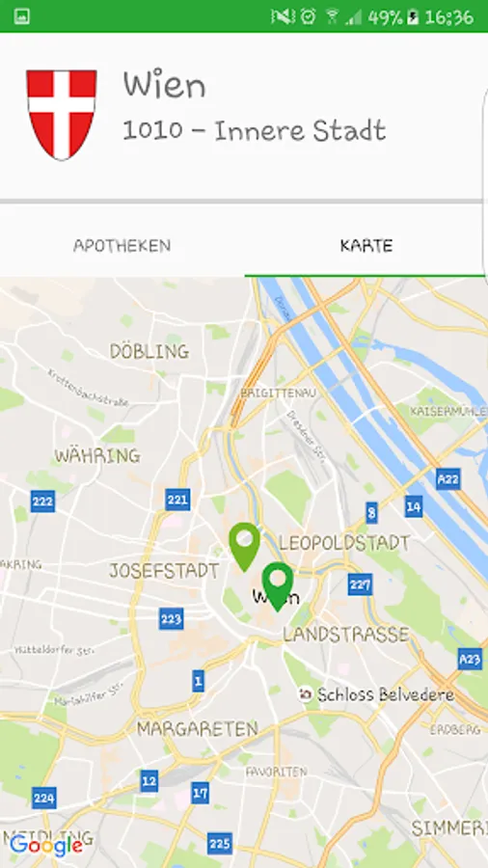Viewport: 488px width, 868px height.
Task: Tap the Wien coat of arms shield
Action: (62, 115)
